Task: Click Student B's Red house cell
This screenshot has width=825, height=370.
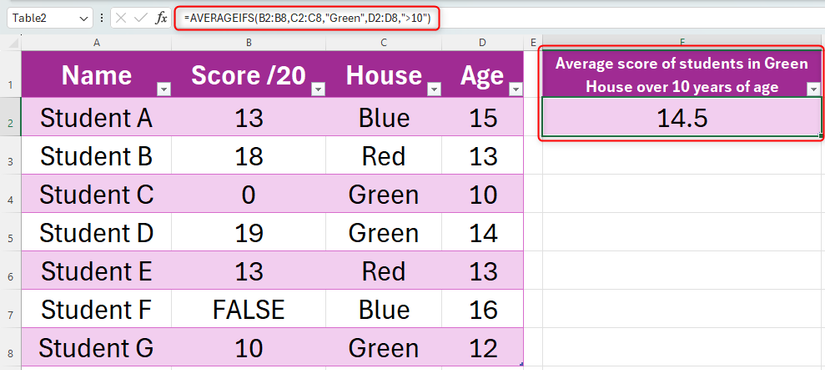Action: click(x=384, y=156)
